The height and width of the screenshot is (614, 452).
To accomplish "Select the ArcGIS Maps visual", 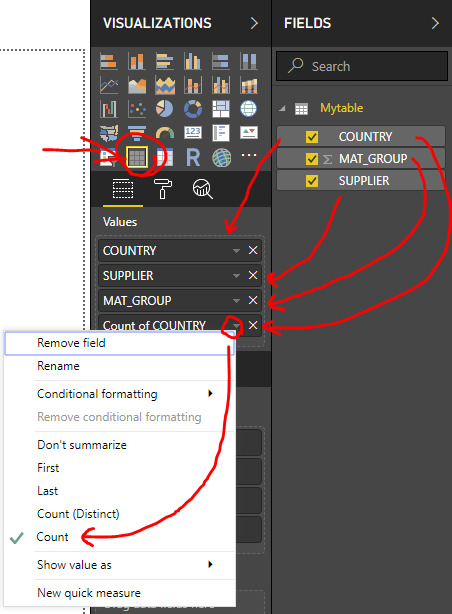I will tap(221, 158).
